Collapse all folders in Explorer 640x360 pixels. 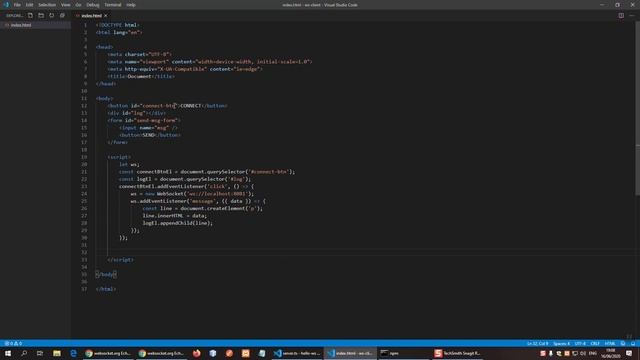pyautogui.click(x=62, y=16)
